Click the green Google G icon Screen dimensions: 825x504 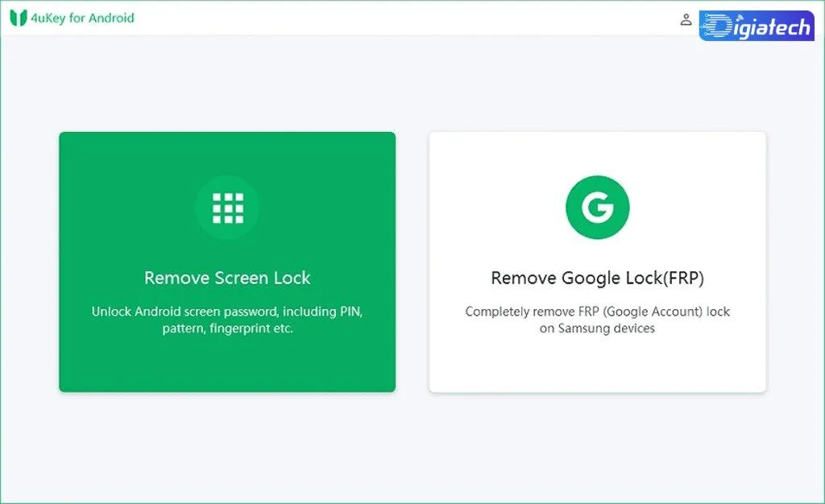(x=597, y=207)
